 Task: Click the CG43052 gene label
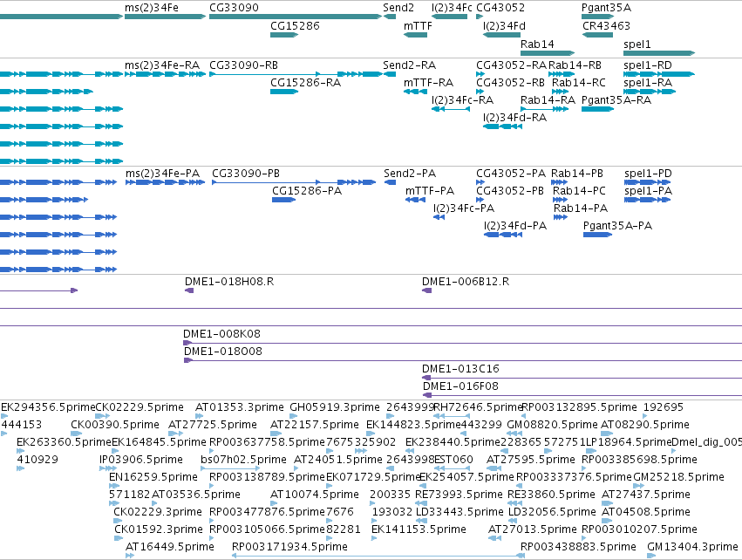point(500,8)
